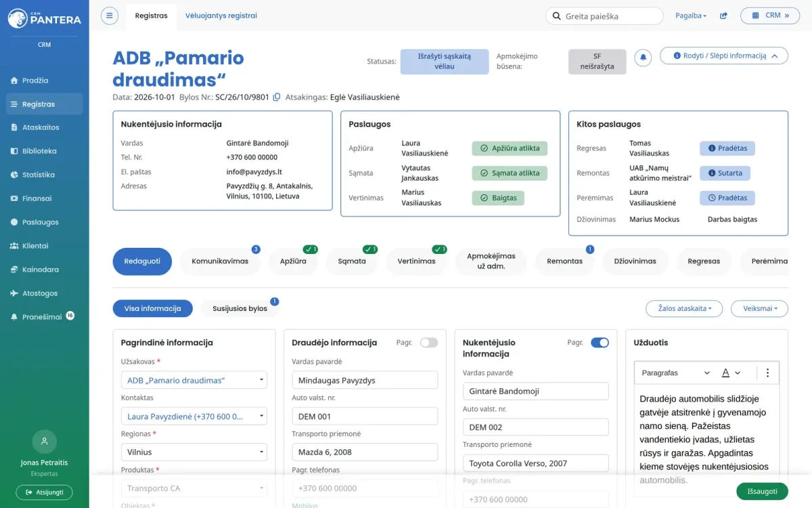
Task: Switch to the Vėluojantys registrai tab
Action: point(221,16)
